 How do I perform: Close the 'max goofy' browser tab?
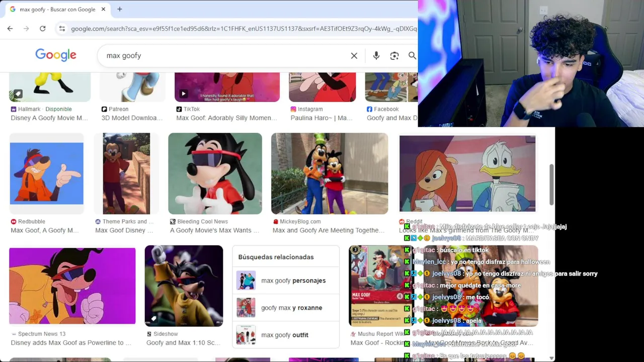(x=103, y=9)
